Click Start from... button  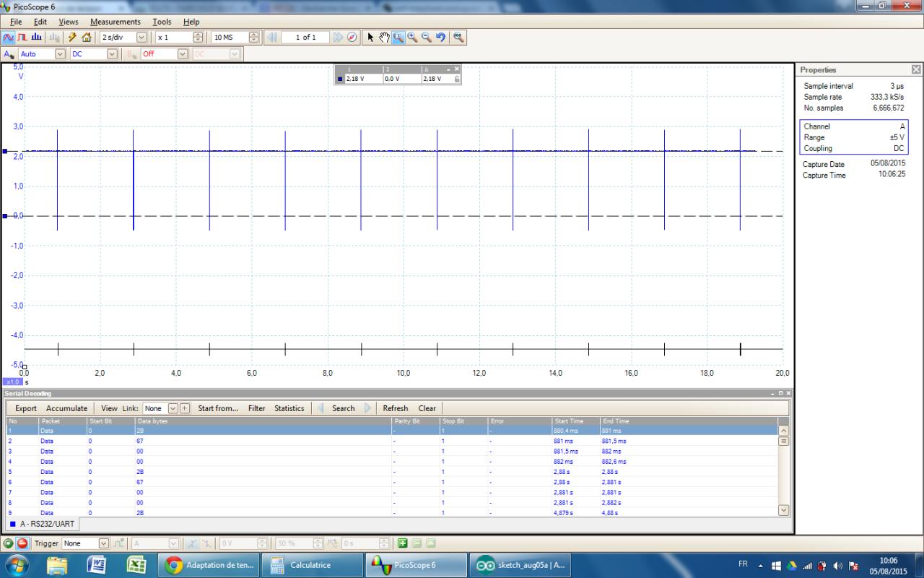pyautogui.click(x=218, y=408)
